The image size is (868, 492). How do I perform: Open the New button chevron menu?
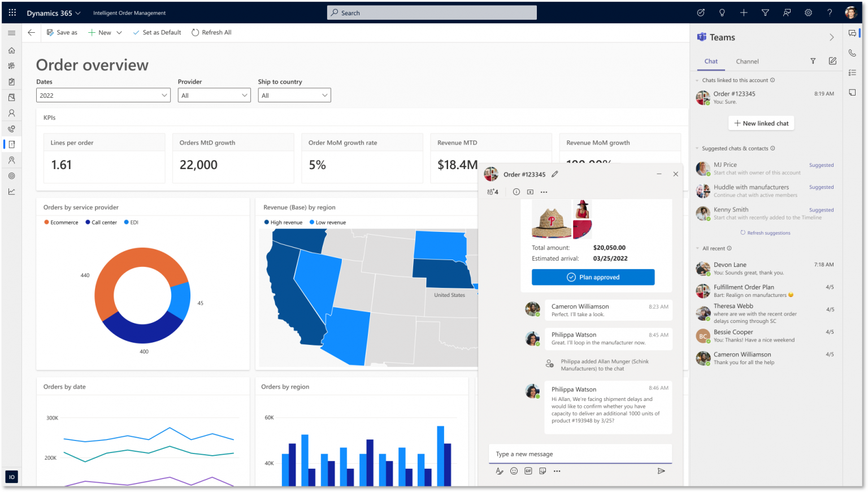[119, 32]
